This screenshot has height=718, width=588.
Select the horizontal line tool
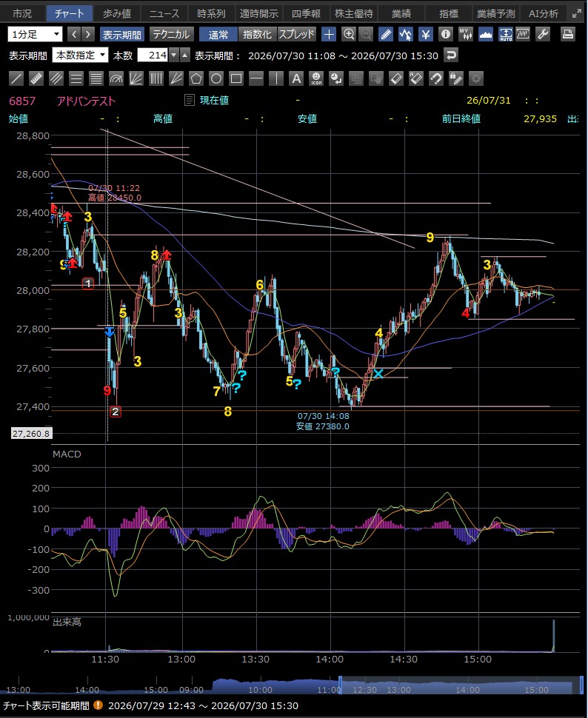[x=256, y=78]
